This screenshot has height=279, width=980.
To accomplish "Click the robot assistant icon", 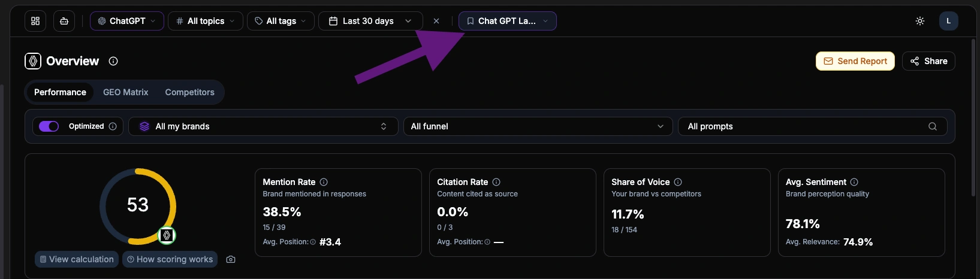I will coord(64,21).
